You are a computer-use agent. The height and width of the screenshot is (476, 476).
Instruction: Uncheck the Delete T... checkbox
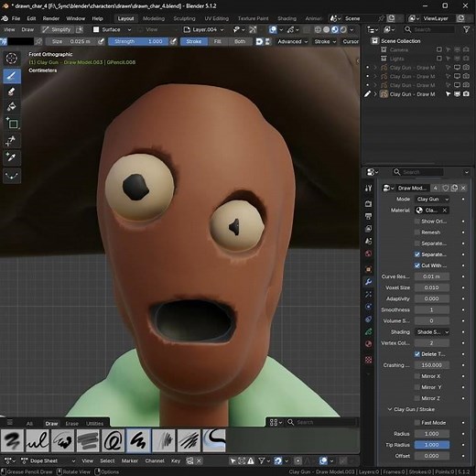point(417,354)
